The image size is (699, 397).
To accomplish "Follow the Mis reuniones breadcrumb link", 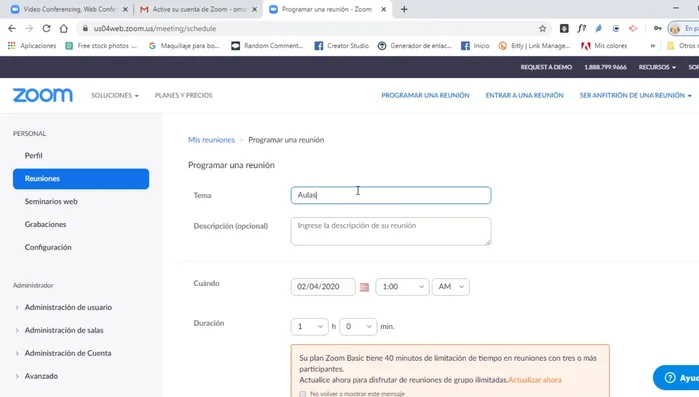I will click(x=211, y=140).
